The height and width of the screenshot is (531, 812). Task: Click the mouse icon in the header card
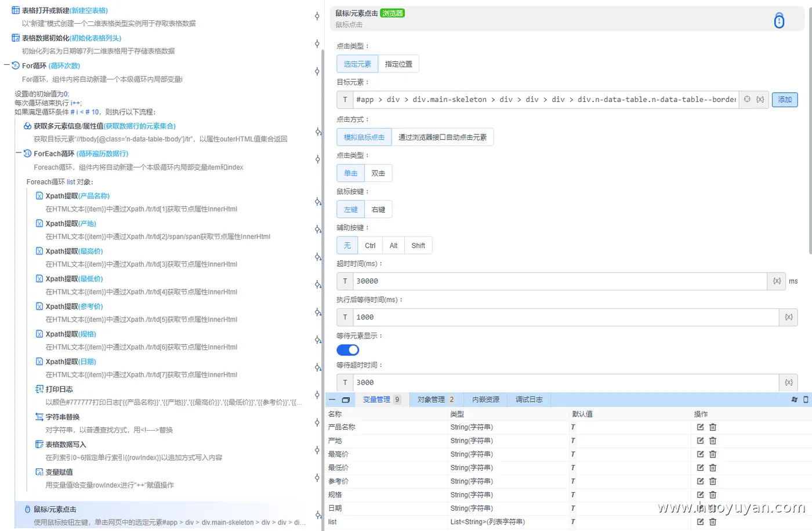780,21
